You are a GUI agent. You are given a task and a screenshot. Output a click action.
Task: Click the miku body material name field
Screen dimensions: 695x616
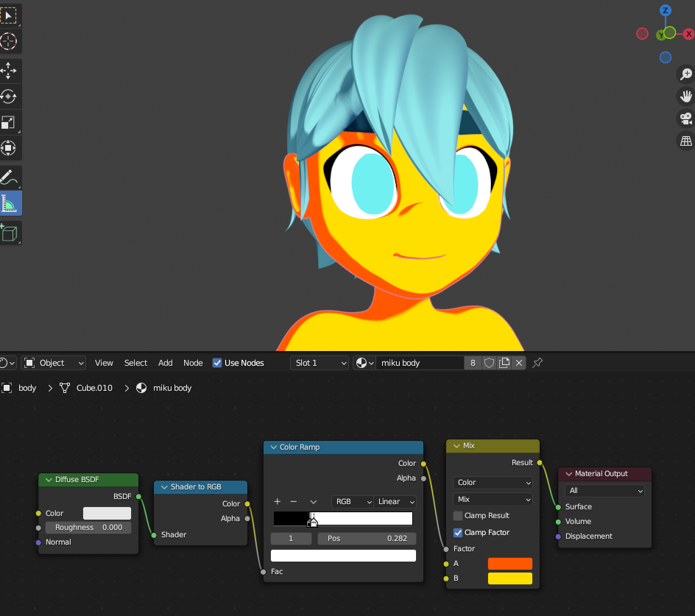420,363
